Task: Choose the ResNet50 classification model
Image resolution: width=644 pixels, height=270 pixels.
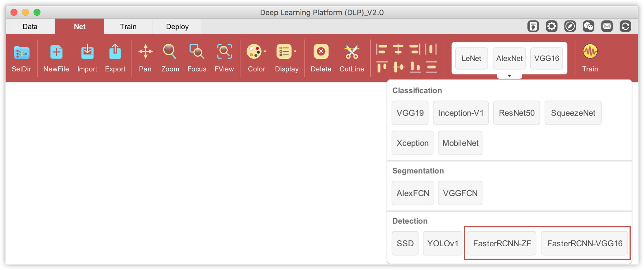Action: pyautogui.click(x=516, y=113)
